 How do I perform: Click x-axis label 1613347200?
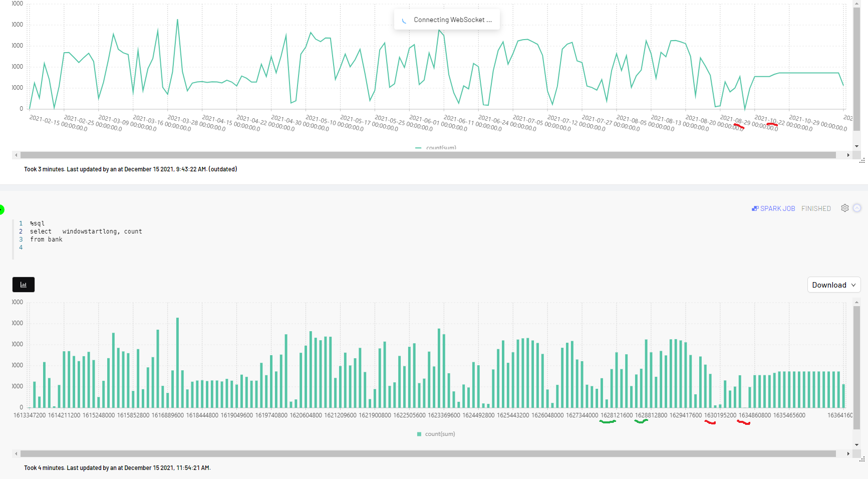coord(30,415)
